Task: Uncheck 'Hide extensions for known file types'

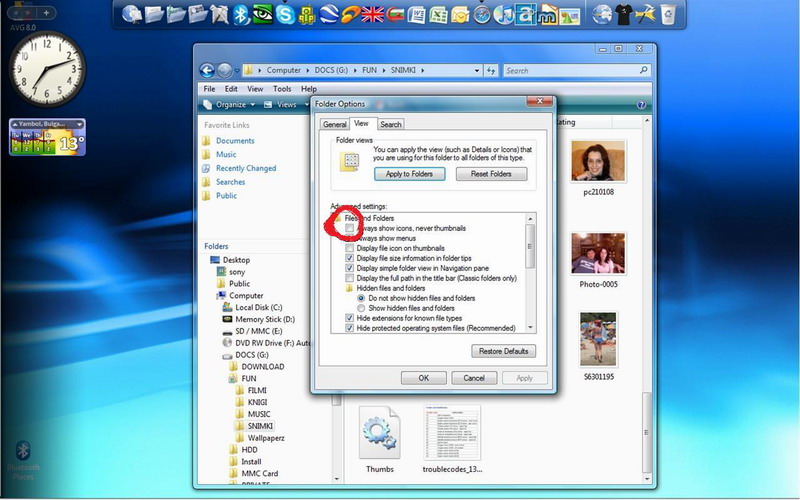Action: point(349,318)
